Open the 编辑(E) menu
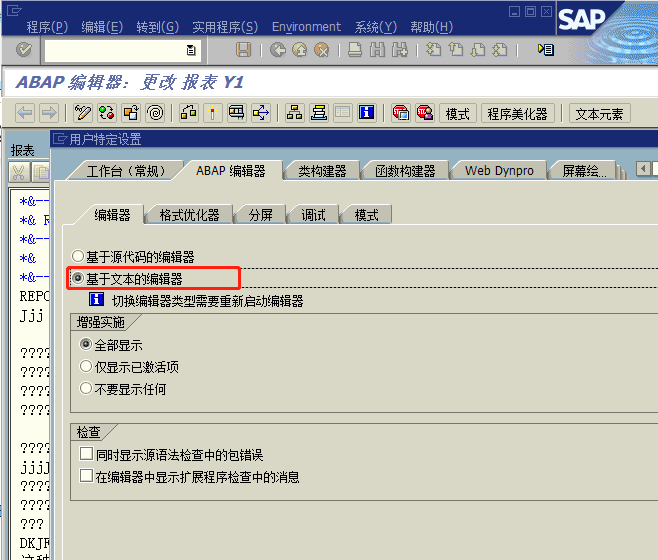658x560 pixels. pos(102,27)
